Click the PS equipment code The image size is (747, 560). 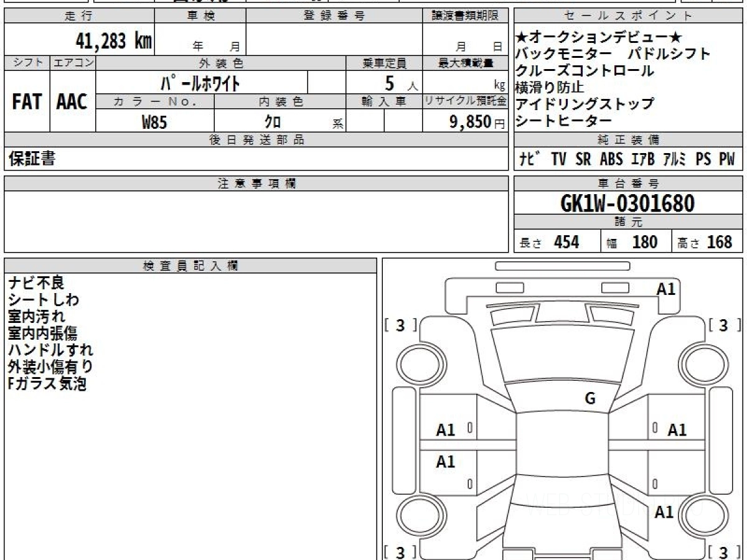[703, 159]
